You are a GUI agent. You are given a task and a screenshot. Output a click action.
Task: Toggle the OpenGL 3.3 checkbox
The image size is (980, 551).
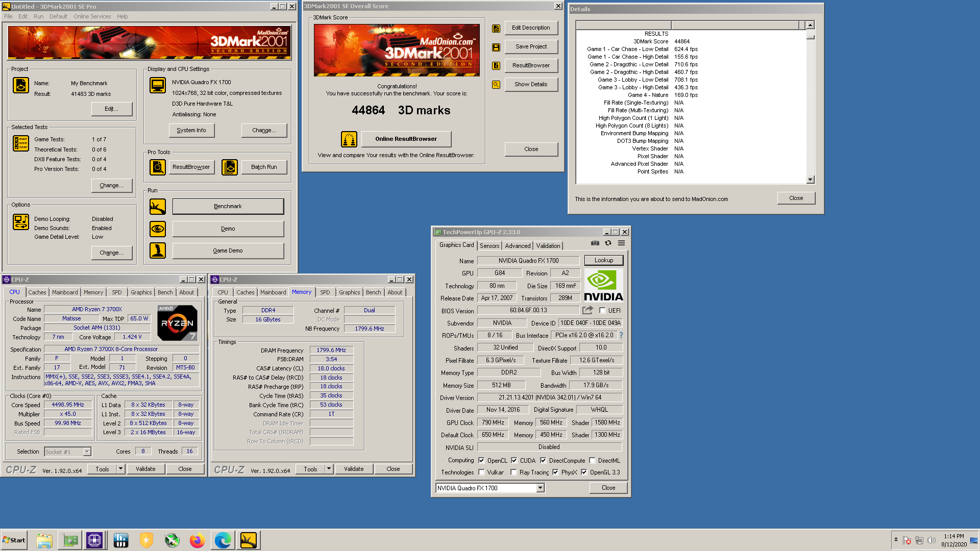coord(584,472)
